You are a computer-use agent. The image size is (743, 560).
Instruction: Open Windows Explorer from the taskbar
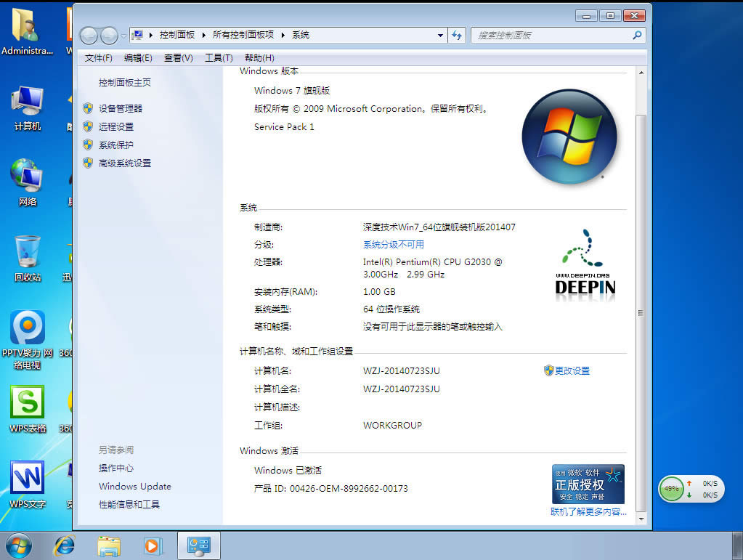(x=109, y=545)
